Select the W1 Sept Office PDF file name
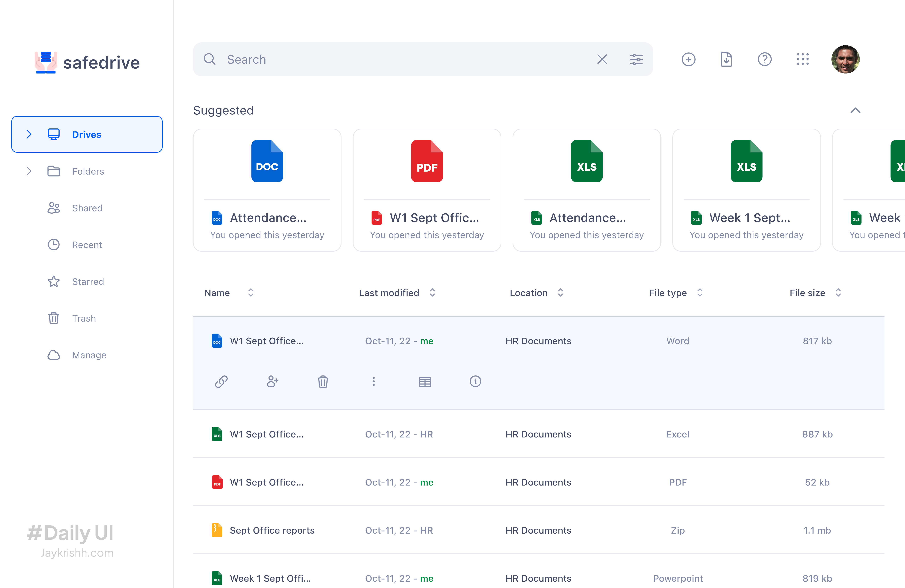The height and width of the screenshot is (588, 905). click(267, 482)
